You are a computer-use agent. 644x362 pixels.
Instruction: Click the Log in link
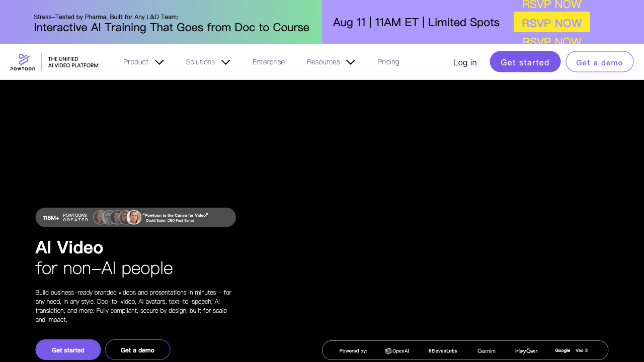click(465, 62)
